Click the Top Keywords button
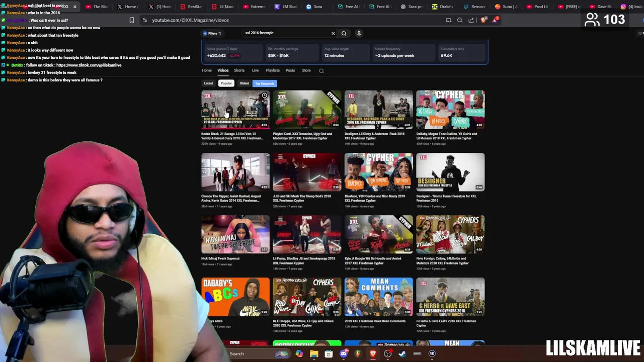The height and width of the screenshot is (362, 644). (265, 83)
